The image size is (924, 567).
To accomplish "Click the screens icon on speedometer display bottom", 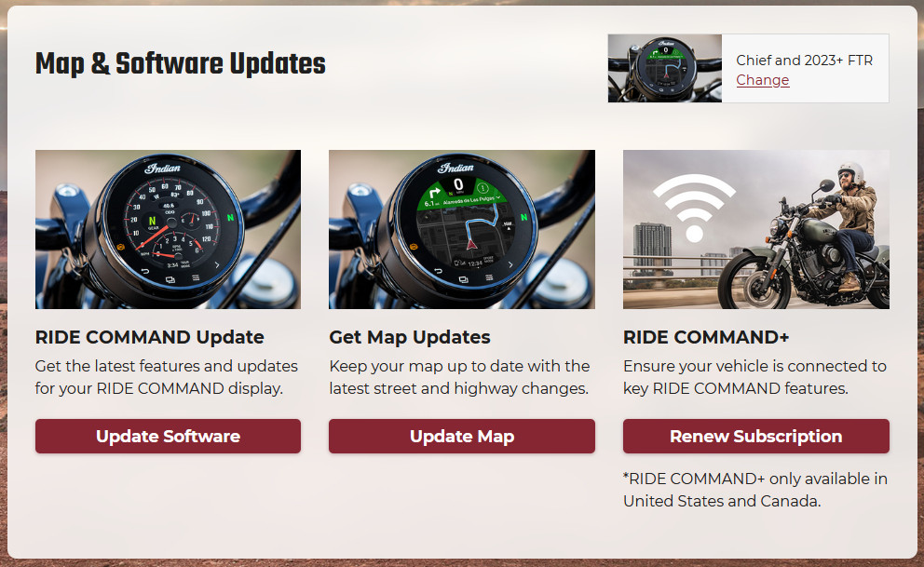I will (170, 279).
